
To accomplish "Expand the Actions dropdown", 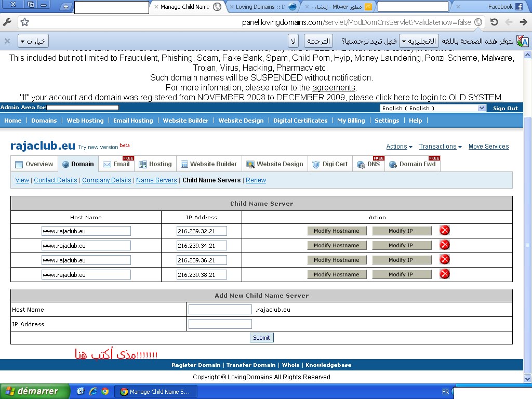I will tap(400, 147).
